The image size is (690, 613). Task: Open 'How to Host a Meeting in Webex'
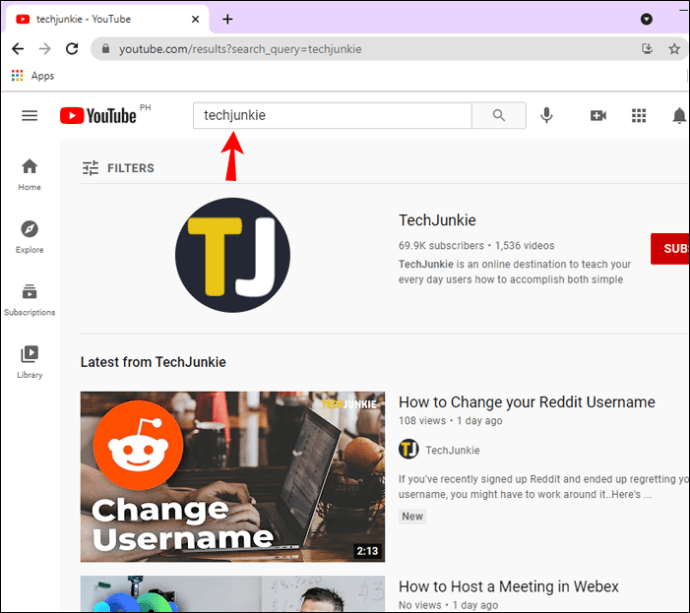pyautogui.click(x=508, y=587)
